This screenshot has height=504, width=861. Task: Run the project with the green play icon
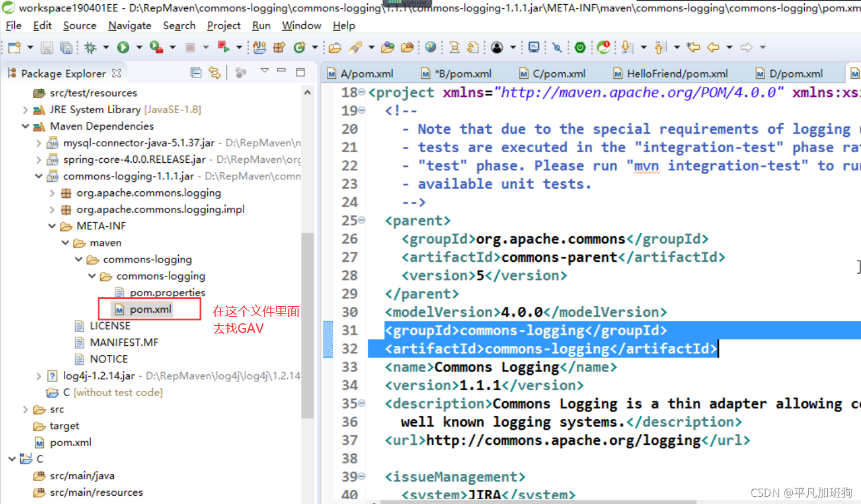coord(123,47)
